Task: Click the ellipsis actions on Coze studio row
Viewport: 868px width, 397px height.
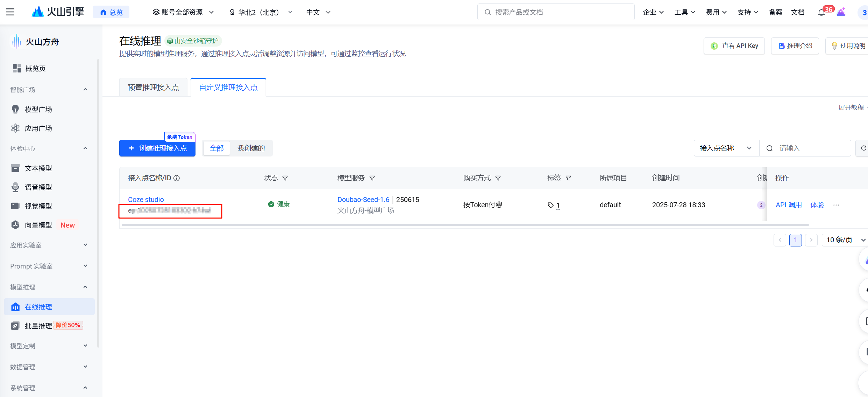Action: click(x=836, y=205)
